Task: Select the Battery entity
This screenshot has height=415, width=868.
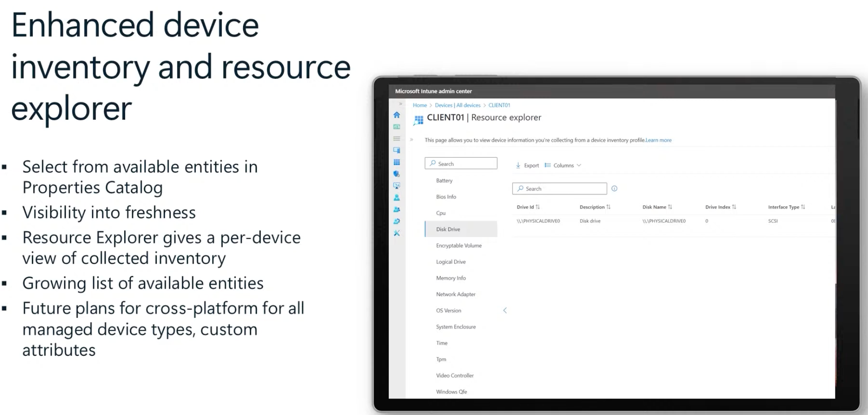Action: click(x=461, y=181)
